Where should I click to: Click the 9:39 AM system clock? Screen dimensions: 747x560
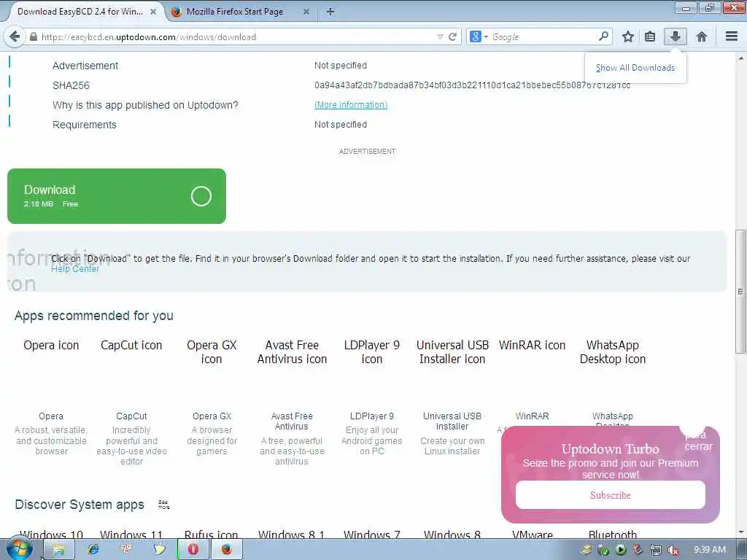coord(710,550)
